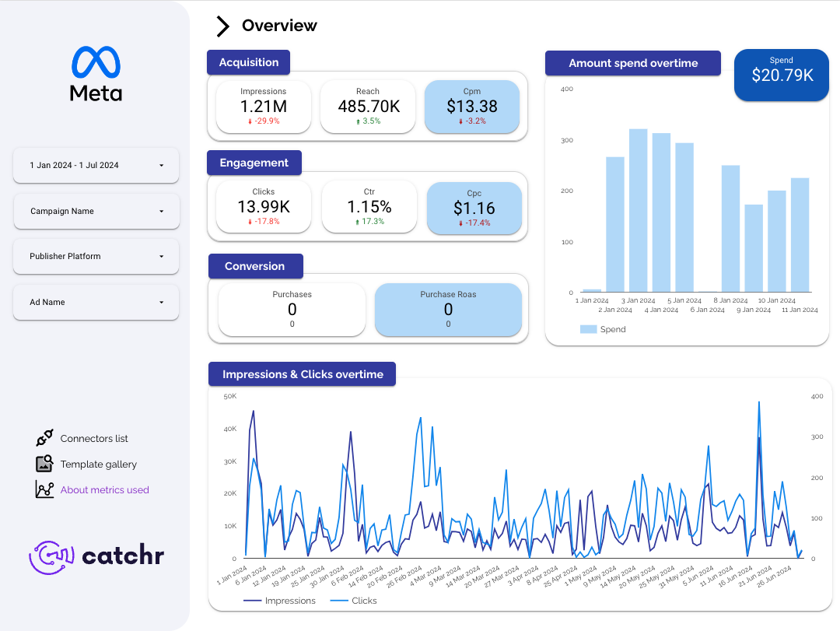This screenshot has width=840, height=631.
Task: Click the Impressions legend line marker
Action: 253,601
